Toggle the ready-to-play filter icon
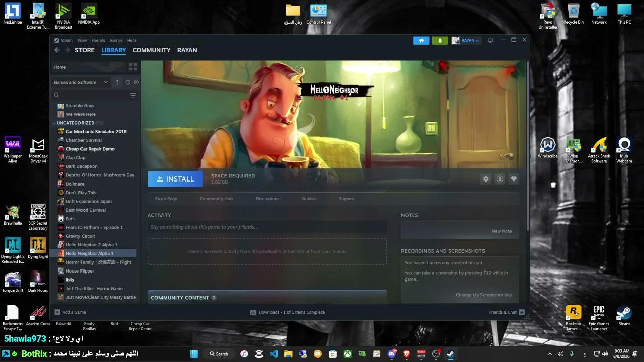644x362 pixels. pyautogui.click(x=136, y=82)
